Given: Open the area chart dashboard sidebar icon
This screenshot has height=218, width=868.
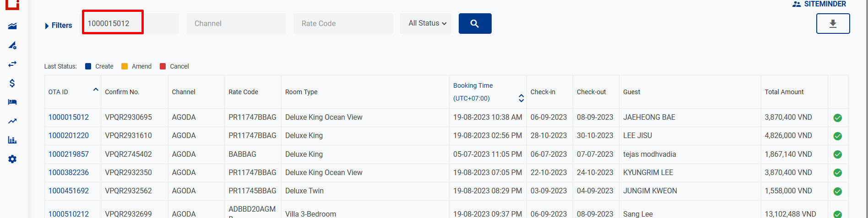Looking at the screenshot, I should [x=12, y=26].
